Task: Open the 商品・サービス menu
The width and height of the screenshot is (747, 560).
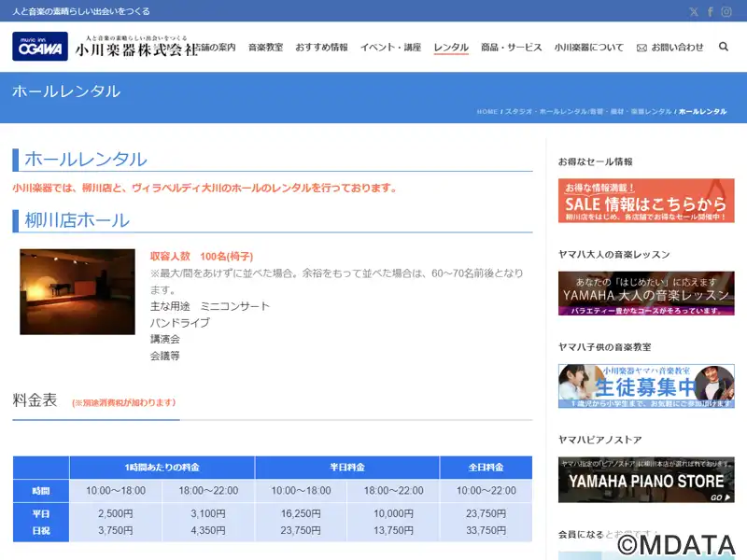Action: pyautogui.click(x=511, y=48)
